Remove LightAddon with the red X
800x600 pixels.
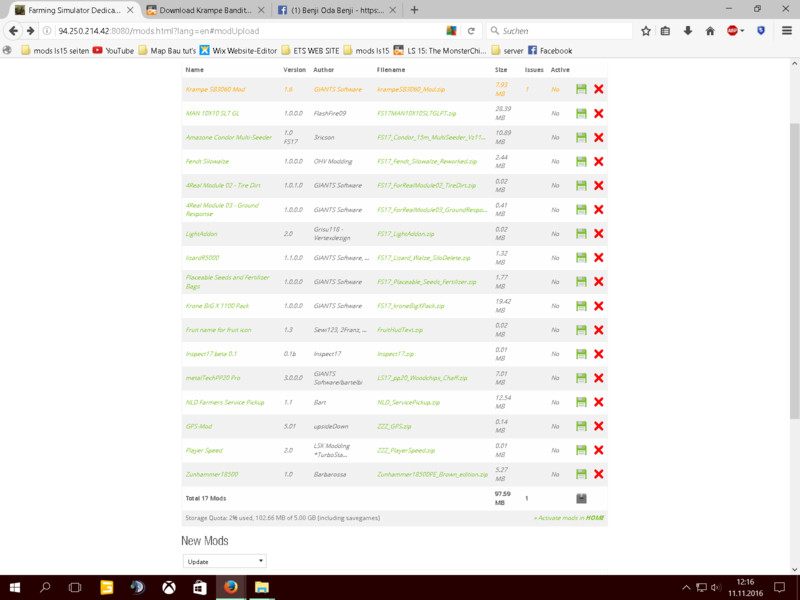click(x=598, y=233)
